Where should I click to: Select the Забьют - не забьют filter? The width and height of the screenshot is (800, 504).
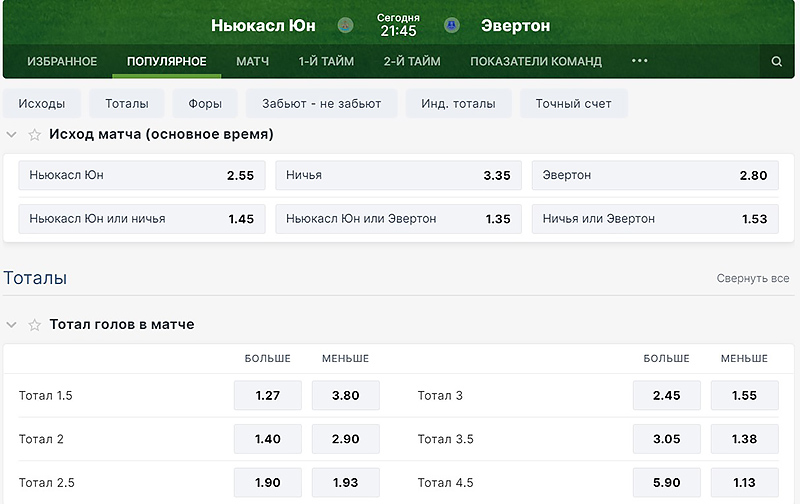point(321,104)
